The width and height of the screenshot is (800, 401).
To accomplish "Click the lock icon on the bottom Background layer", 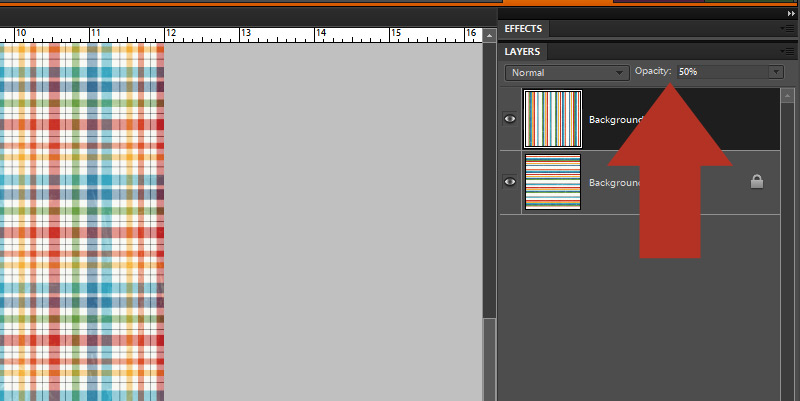I will point(757,182).
